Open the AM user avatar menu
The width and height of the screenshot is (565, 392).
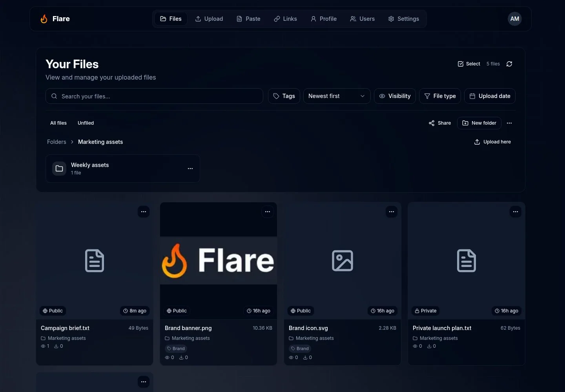click(514, 19)
